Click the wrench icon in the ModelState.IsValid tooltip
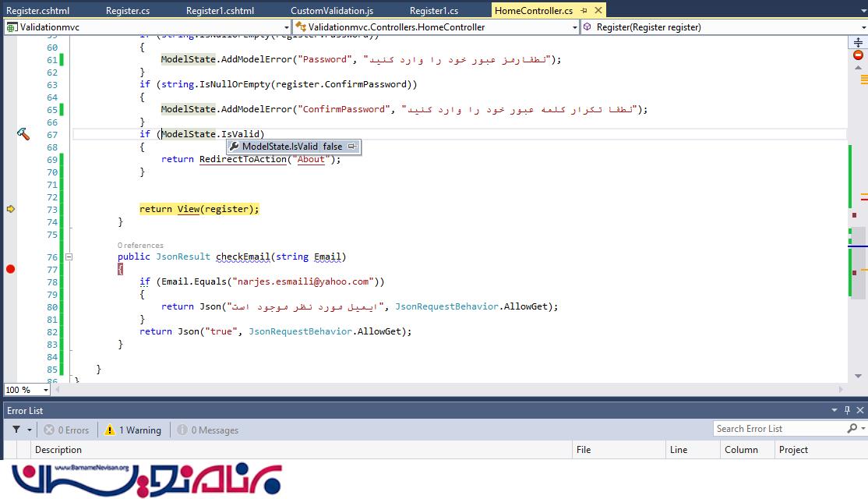Viewport: 868px width, 499px height. click(234, 147)
